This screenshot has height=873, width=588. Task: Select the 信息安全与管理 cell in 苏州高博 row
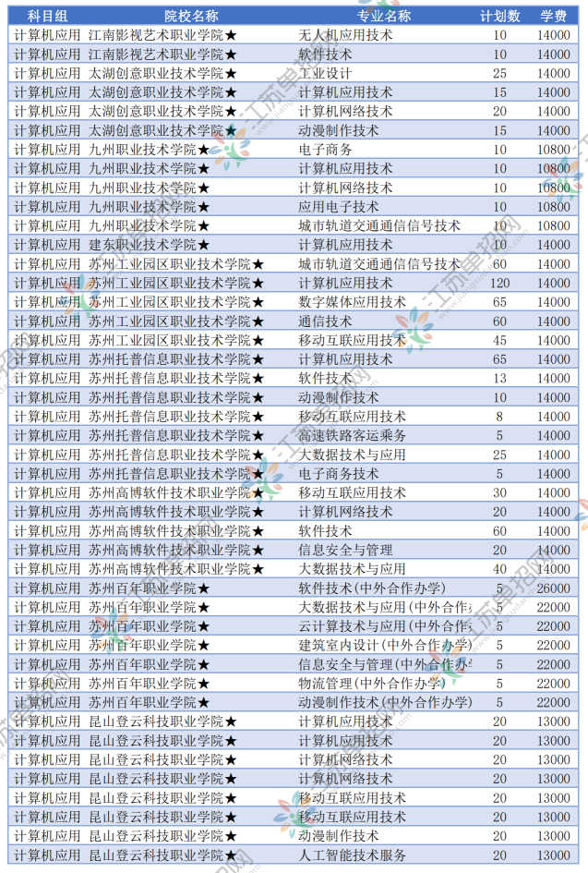[x=345, y=550]
